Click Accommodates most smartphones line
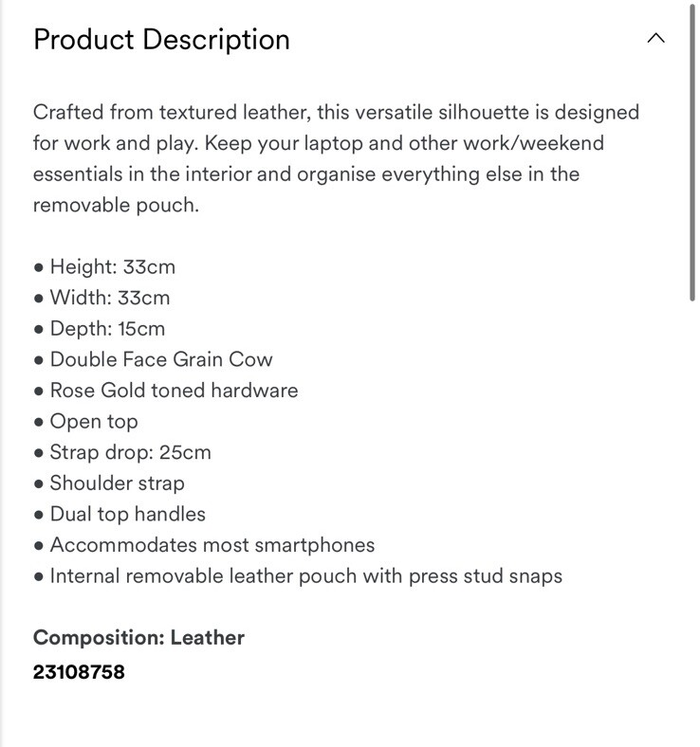700x747 pixels. [x=205, y=545]
